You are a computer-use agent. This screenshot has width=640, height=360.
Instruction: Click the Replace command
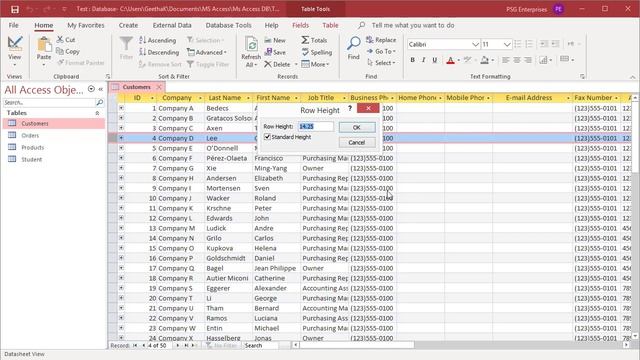click(x=381, y=40)
